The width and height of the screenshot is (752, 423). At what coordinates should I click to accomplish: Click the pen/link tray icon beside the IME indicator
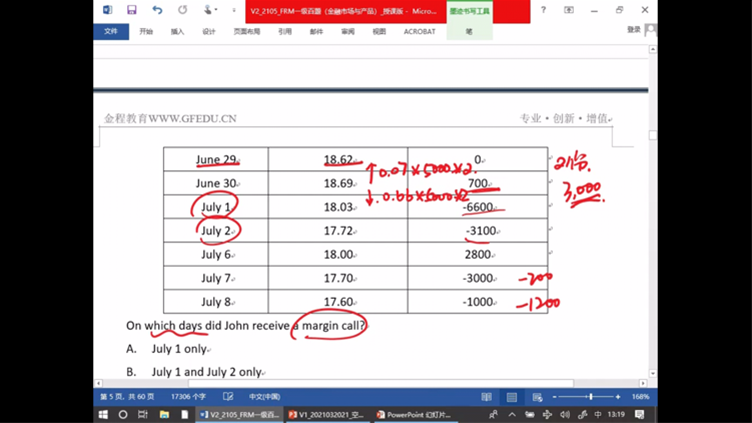click(x=582, y=414)
